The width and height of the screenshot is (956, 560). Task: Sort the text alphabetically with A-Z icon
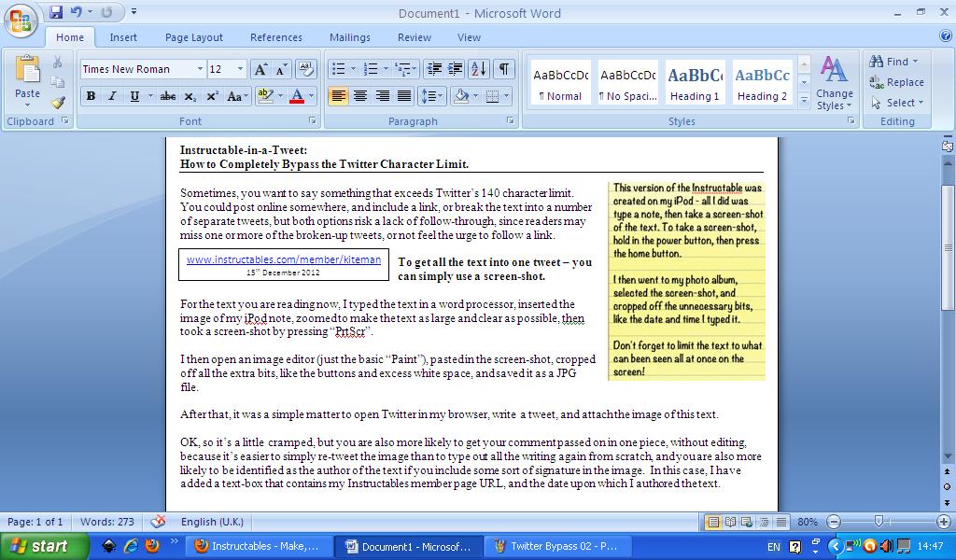point(479,69)
